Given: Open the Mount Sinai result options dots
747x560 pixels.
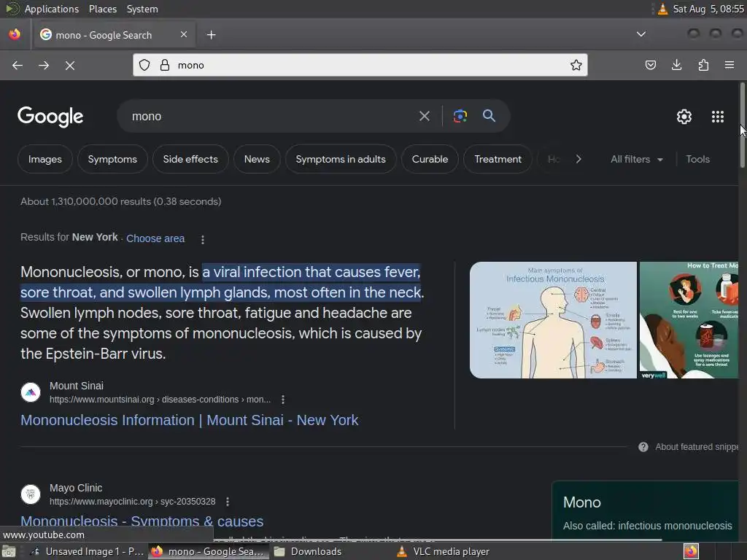Looking at the screenshot, I should pos(283,400).
